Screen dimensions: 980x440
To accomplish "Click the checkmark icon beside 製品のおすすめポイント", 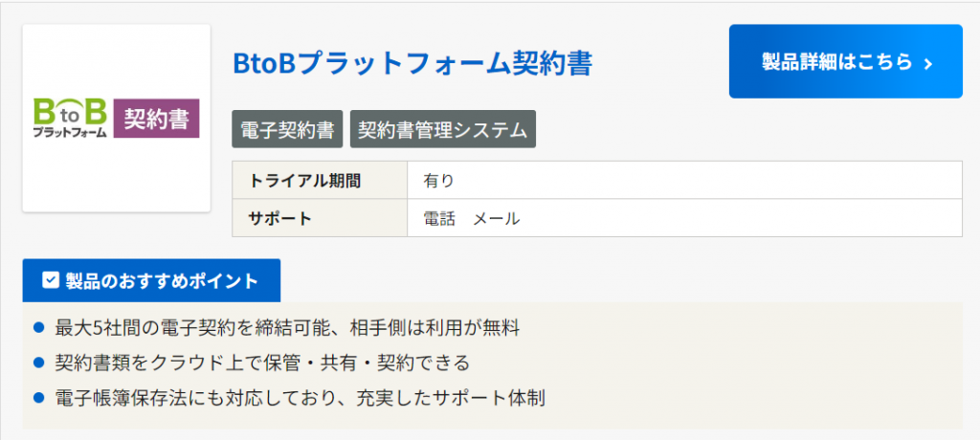I will click(51, 280).
